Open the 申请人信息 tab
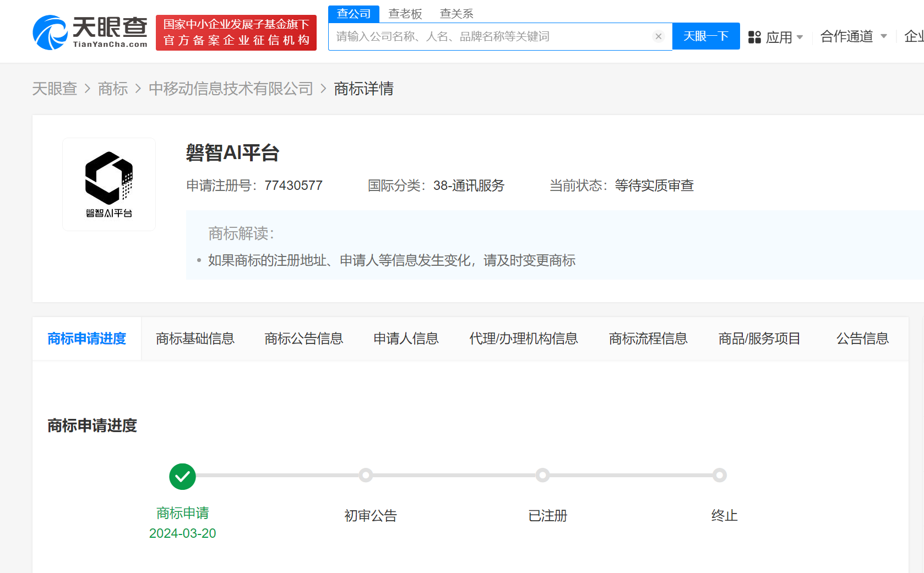The height and width of the screenshot is (573, 924). point(406,339)
